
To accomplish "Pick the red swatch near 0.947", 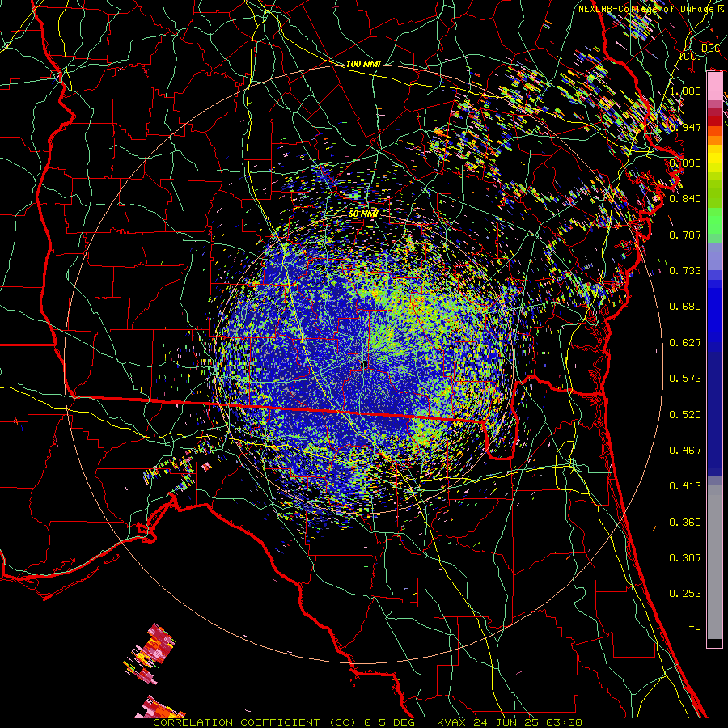I will coord(714,121).
